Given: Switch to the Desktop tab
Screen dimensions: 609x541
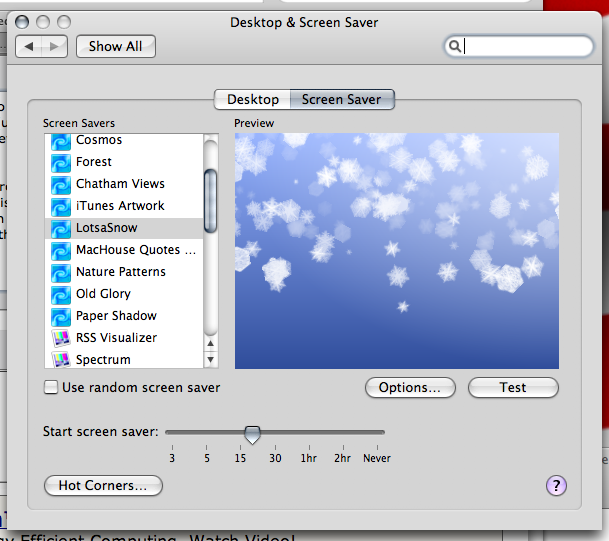Looking at the screenshot, I should pos(252,99).
